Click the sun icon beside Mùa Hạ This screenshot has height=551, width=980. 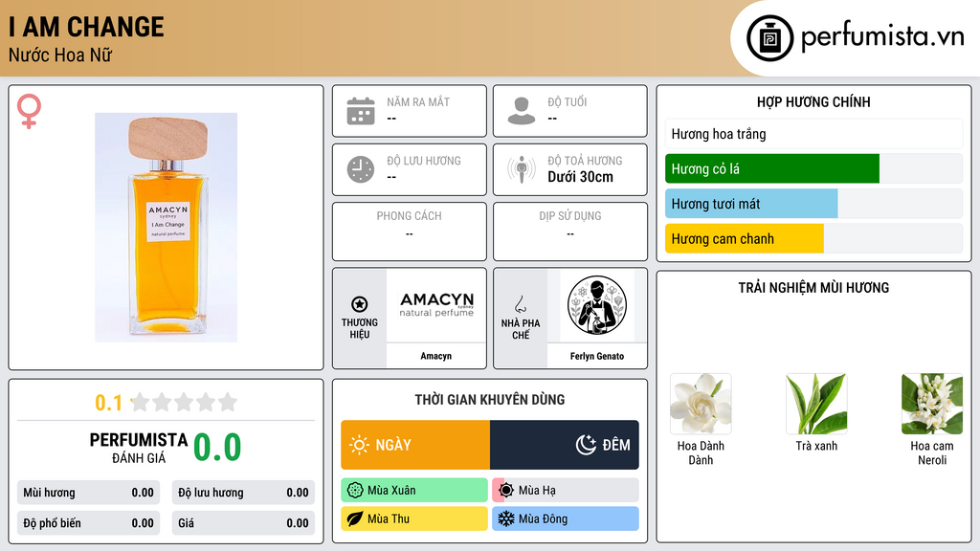506,491
